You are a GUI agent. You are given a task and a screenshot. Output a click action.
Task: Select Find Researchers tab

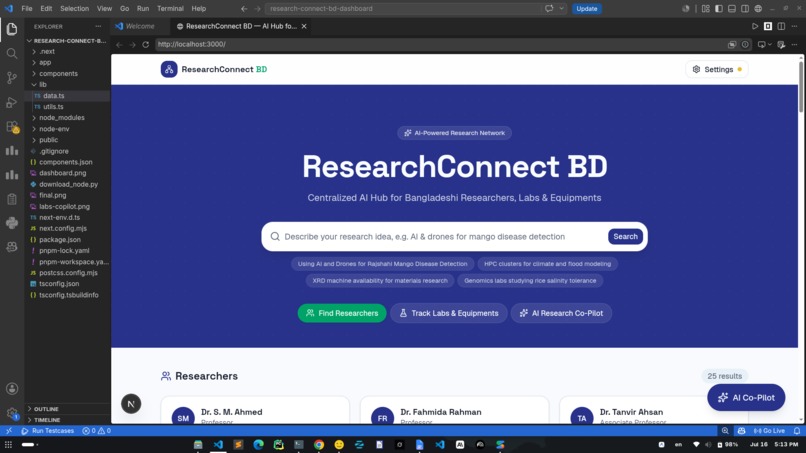pyautogui.click(x=342, y=313)
